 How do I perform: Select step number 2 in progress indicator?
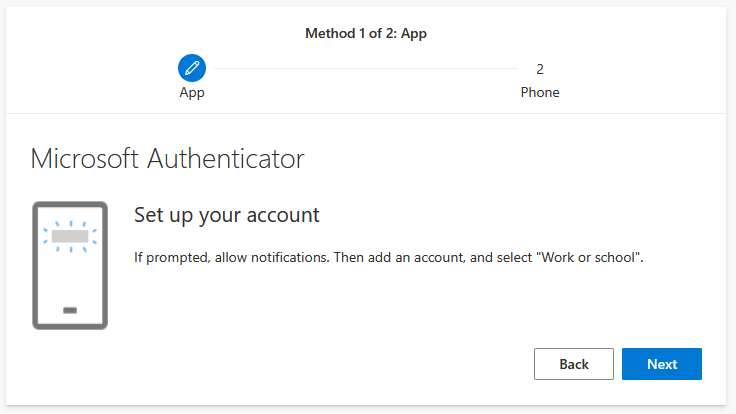coord(540,69)
